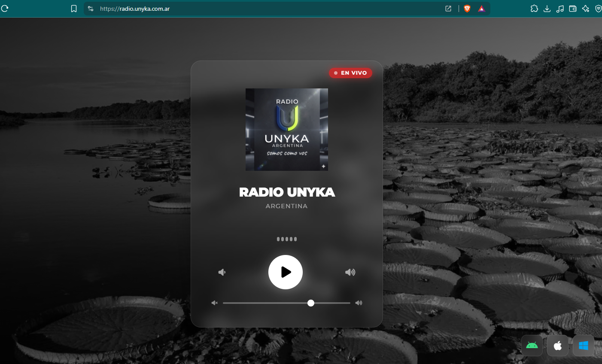The width and height of the screenshot is (602, 364).
Task: Click the RADIO UNYKA title text
Action: click(x=287, y=192)
